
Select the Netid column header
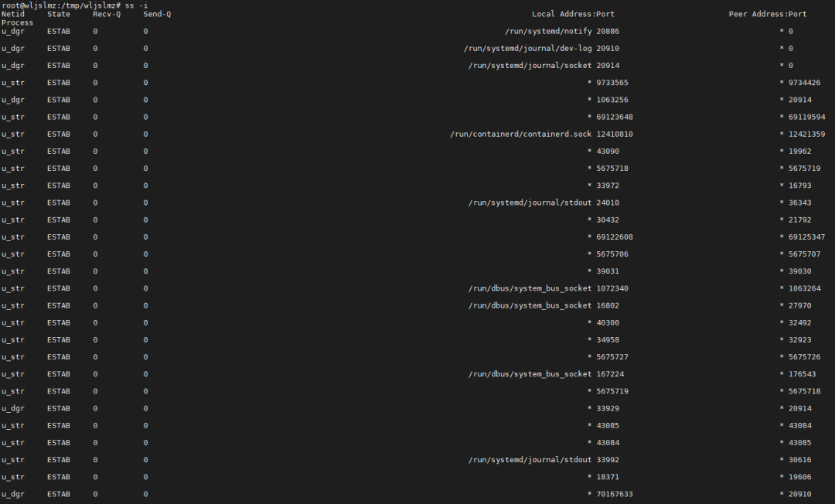pos(13,14)
